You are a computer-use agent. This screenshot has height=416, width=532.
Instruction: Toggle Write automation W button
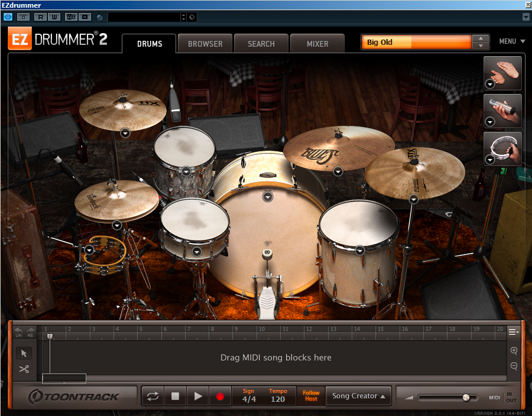pyautogui.click(x=54, y=17)
